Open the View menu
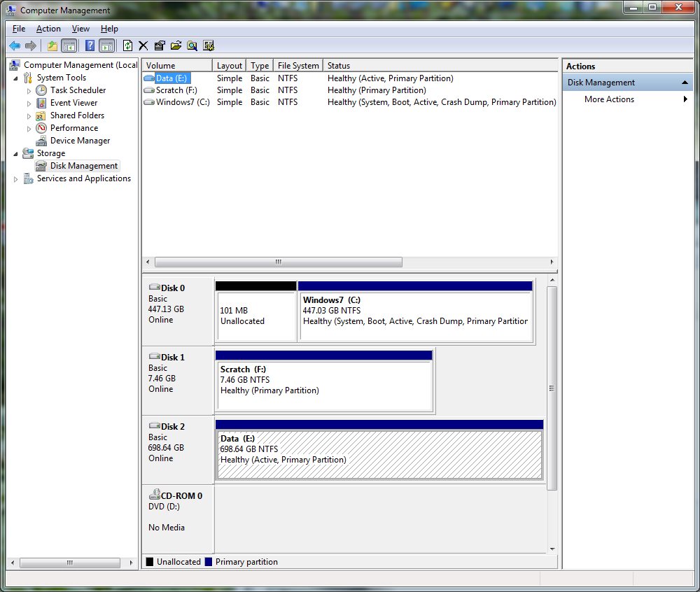Viewport: 700px width, 592px height. point(80,29)
